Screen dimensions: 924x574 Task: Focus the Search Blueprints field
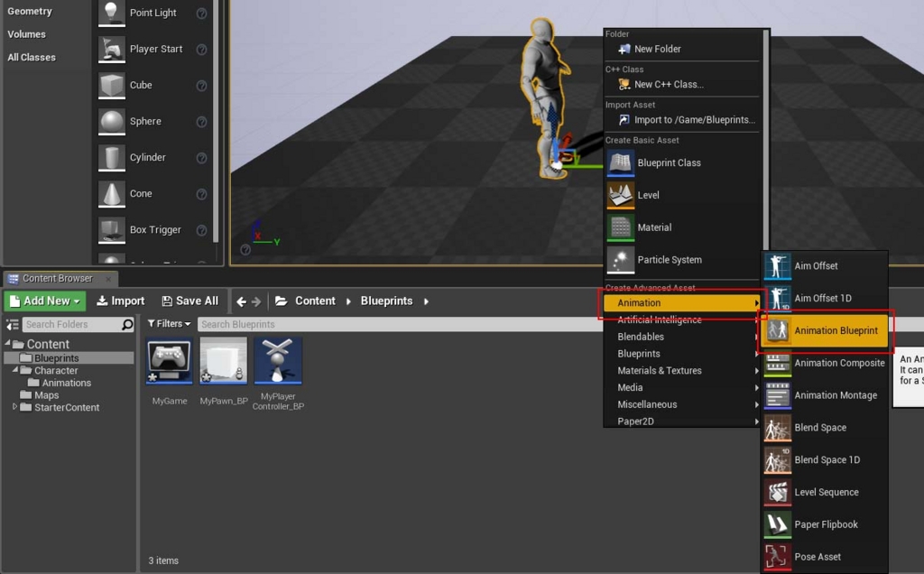tap(401, 324)
